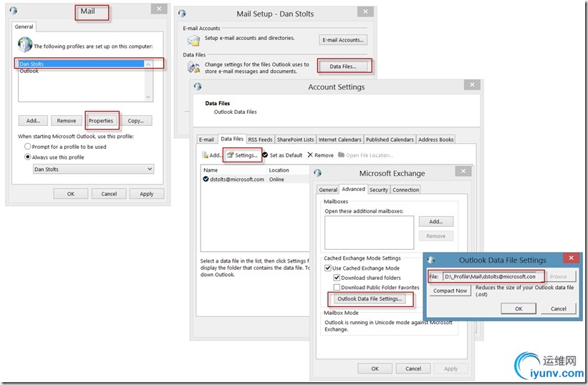Open Security tab in Microsoft Exchange

pyautogui.click(x=379, y=190)
